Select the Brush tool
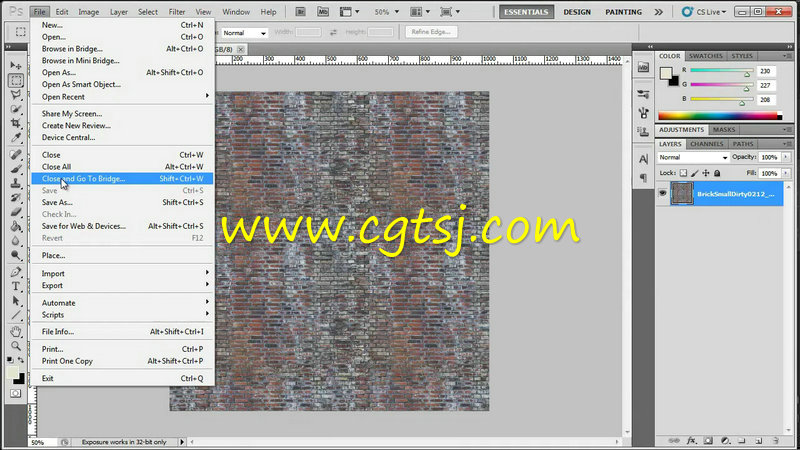 [x=16, y=168]
